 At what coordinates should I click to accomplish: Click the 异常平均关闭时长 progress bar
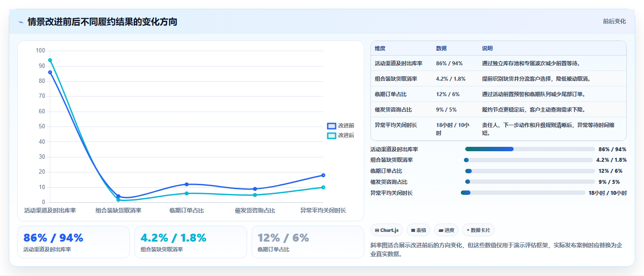(523, 193)
